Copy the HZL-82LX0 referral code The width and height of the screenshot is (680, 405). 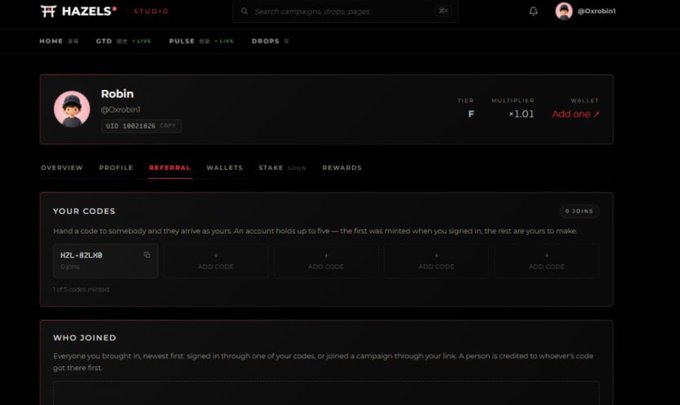pyautogui.click(x=147, y=255)
